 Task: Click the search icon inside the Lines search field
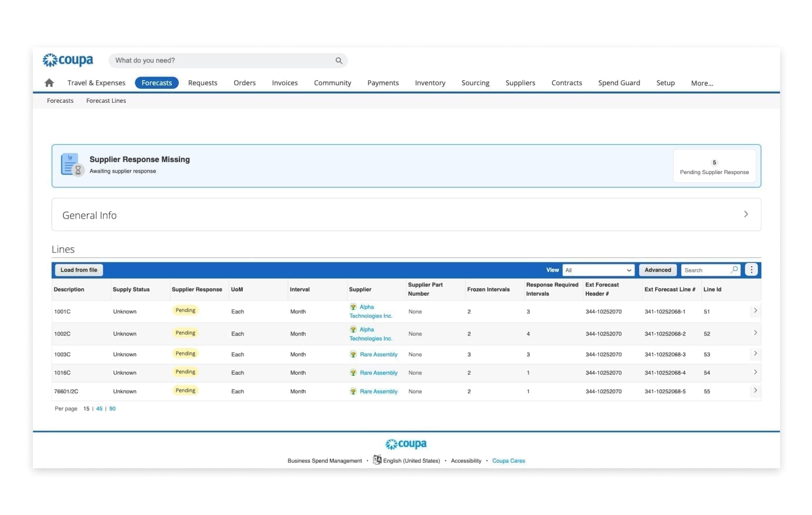(x=734, y=270)
